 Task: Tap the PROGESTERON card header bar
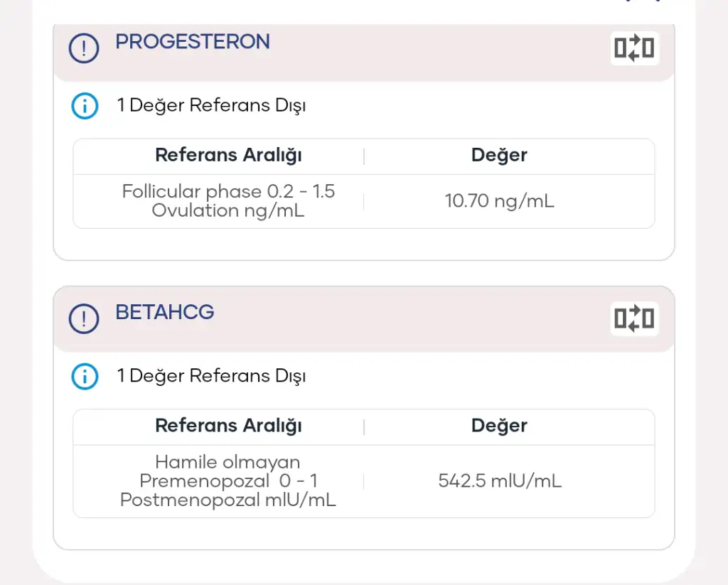[x=364, y=52]
